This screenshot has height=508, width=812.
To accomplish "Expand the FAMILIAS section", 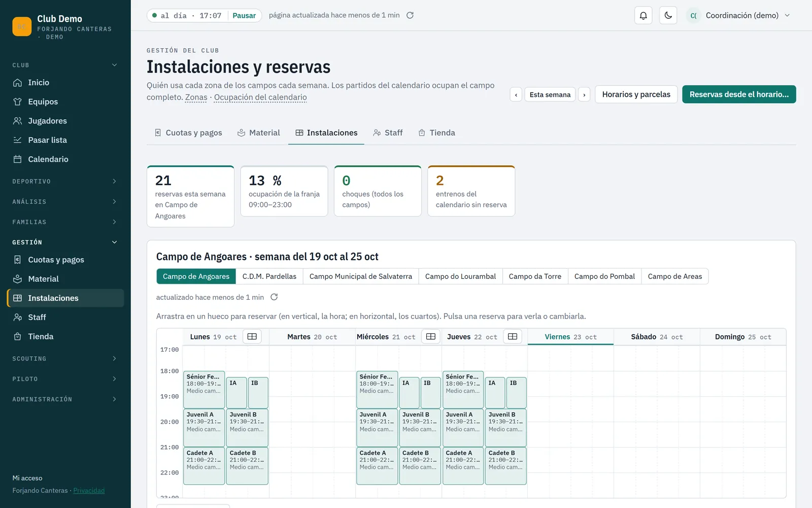I will 65,222.
